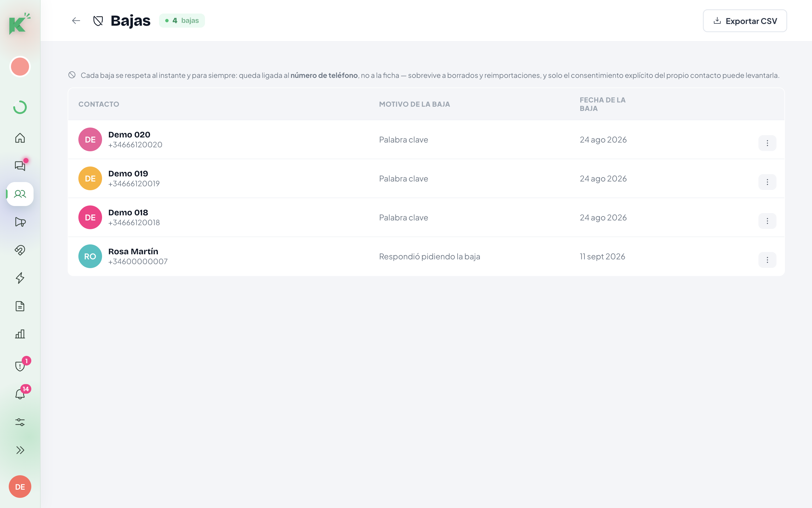This screenshot has height=508, width=812.
Task: Click 'Respondió pidiendo la baja' reason
Action: point(429,256)
